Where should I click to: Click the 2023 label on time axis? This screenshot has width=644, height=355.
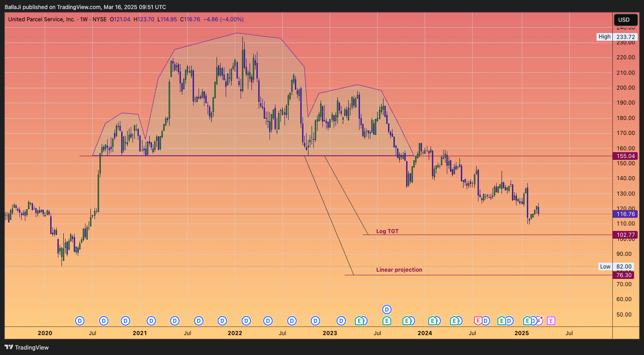click(x=330, y=333)
